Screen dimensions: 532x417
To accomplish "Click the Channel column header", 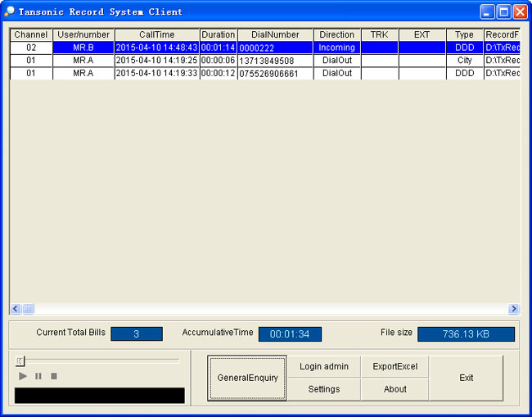I will coord(31,35).
